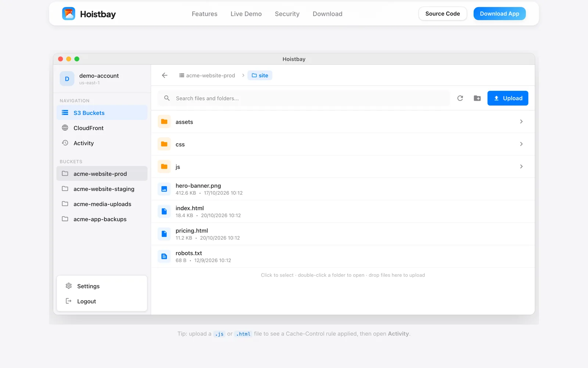Go back with the left arrow icon

click(165, 75)
